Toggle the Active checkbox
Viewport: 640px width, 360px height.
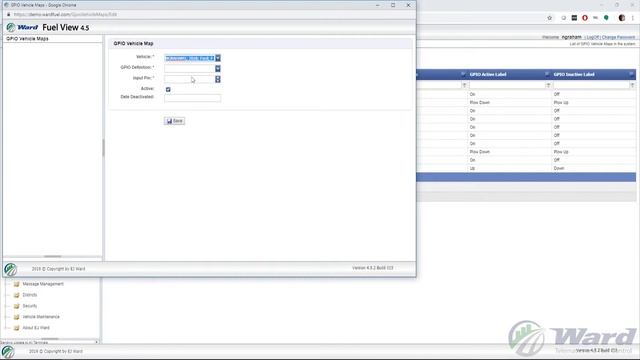click(x=168, y=89)
